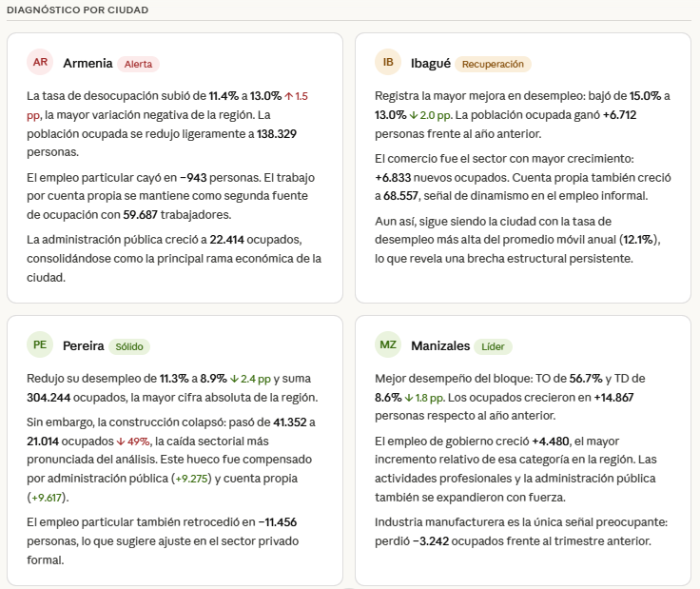Click the Recuperación status badge
This screenshot has width=700, height=589.
(493, 64)
